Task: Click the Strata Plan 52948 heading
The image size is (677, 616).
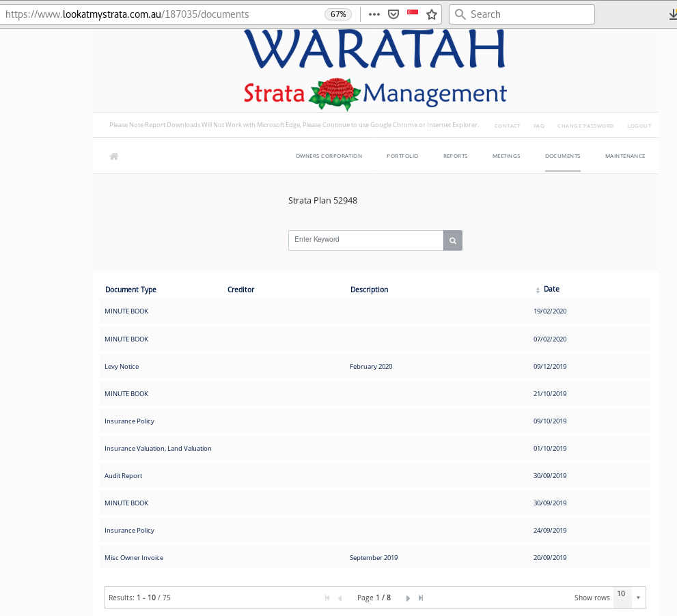Action: click(x=322, y=200)
